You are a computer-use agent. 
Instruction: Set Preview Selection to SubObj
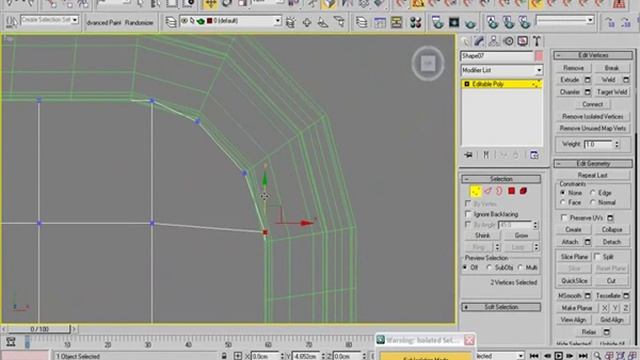pos(489,268)
